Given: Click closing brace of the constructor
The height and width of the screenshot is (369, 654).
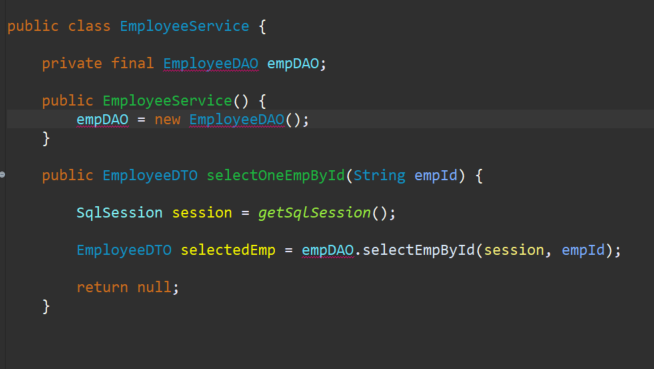Looking at the screenshot, I should click(x=46, y=138).
